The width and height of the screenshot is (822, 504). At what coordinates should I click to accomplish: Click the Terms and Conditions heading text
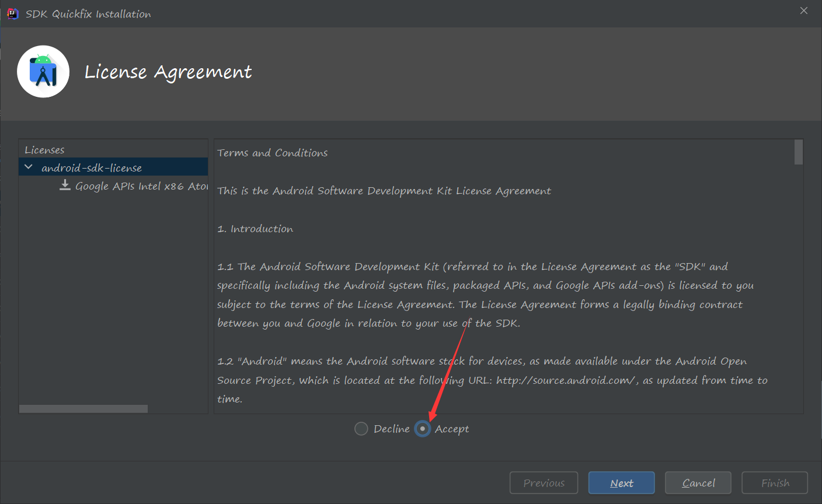coord(273,153)
